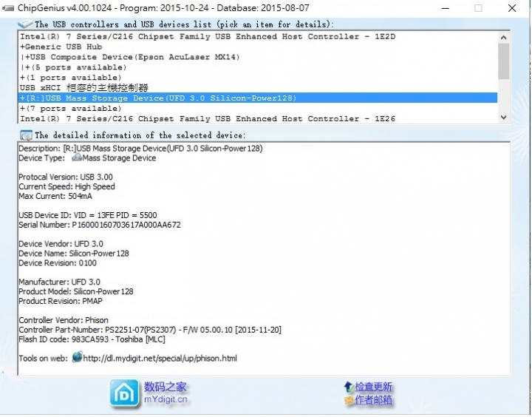Click the 作者邮箱 author email link
Image resolution: width=532 pixels, height=417 pixels.
[373, 400]
